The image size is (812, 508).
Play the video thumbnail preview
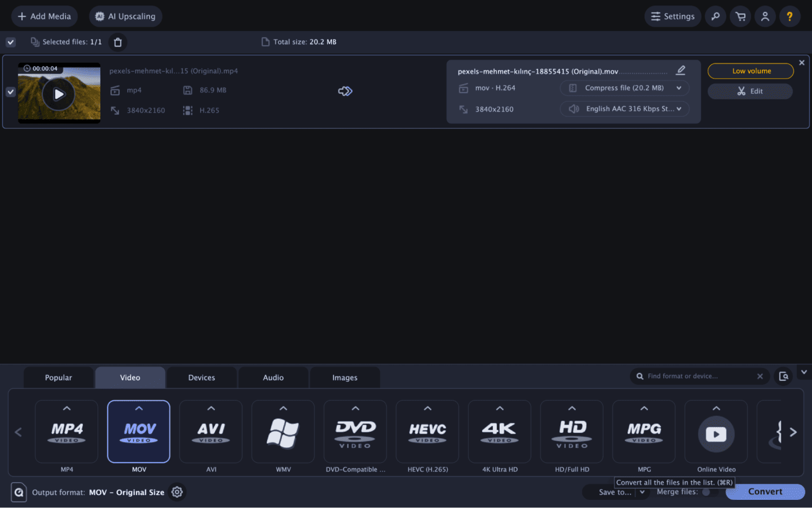click(58, 93)
